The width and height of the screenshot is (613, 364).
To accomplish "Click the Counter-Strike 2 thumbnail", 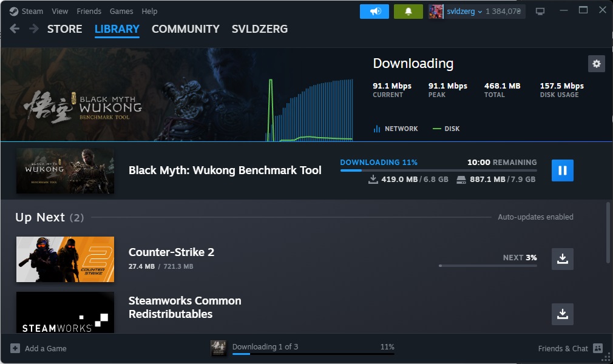I will (66, 259).
